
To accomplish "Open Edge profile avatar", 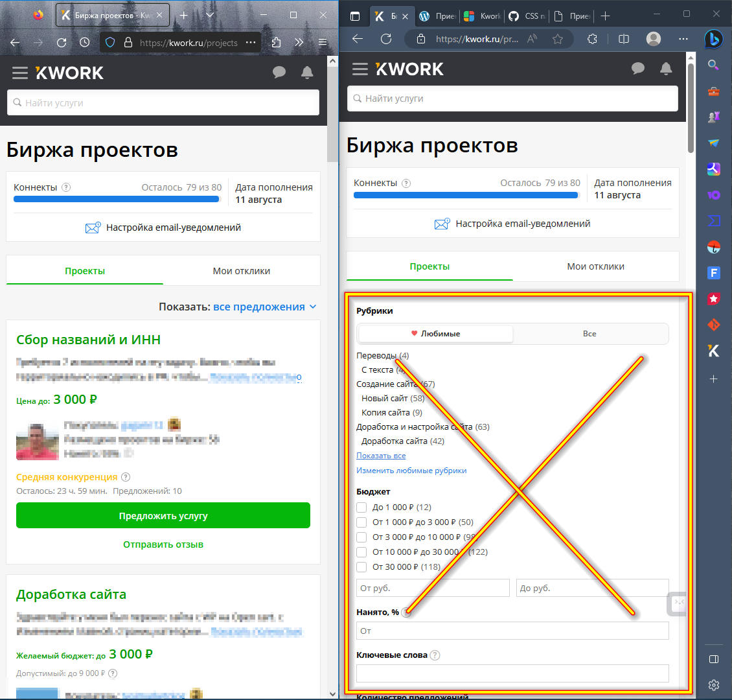I will click(654, 39).
